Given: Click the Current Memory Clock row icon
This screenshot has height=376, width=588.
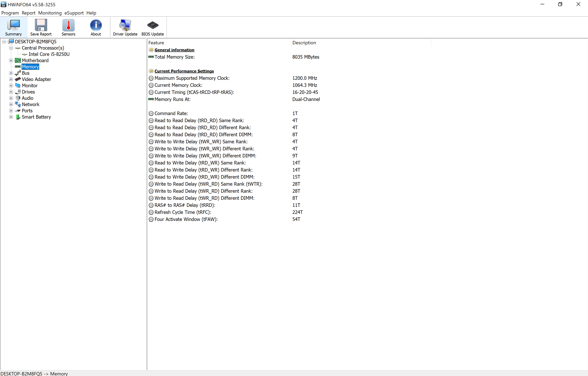Looking at the screenshot, I should coord(151,85).
